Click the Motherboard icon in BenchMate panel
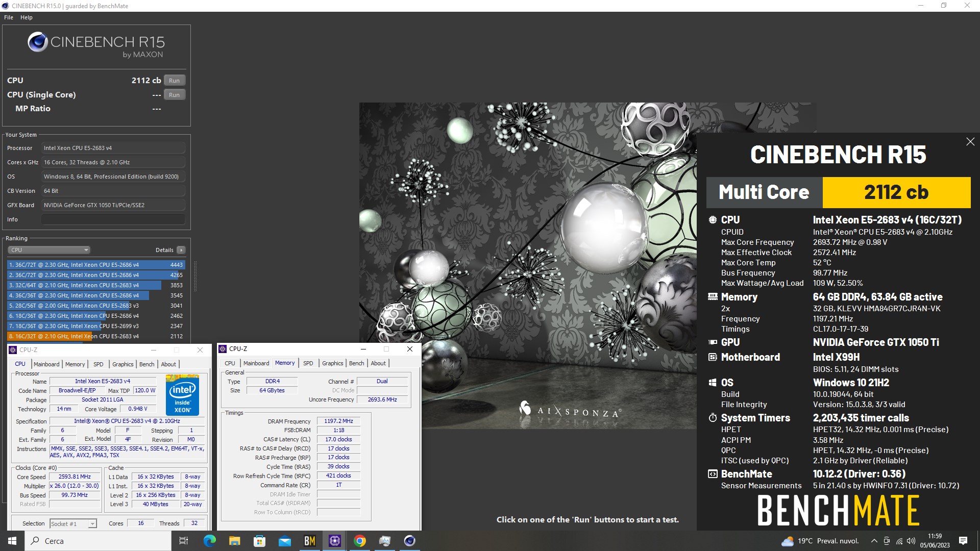This screenshot has width=980, height=551. pyautogui.click(x=713, y=357)
